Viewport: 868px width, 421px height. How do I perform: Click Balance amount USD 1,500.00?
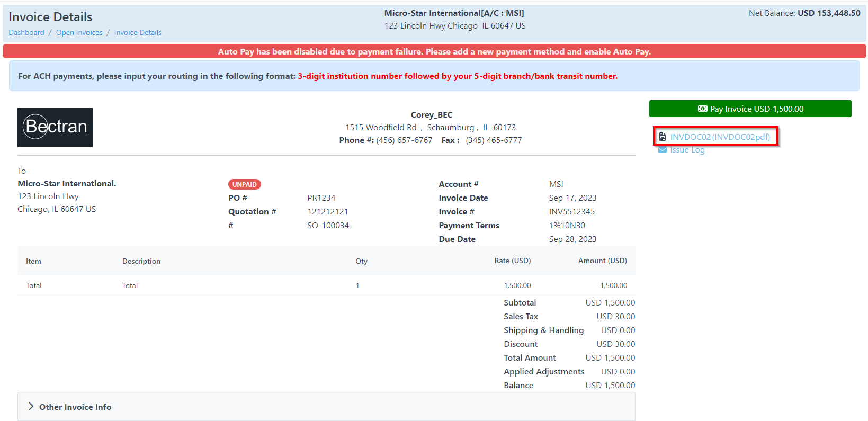[x=611, y=385]
